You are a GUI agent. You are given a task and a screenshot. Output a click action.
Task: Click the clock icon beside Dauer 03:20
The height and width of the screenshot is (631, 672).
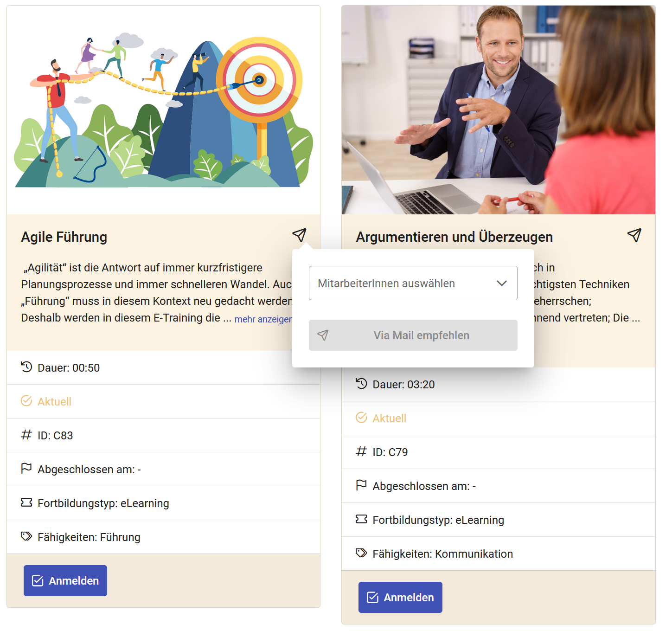pyautogui.click(x=361, y=384)
